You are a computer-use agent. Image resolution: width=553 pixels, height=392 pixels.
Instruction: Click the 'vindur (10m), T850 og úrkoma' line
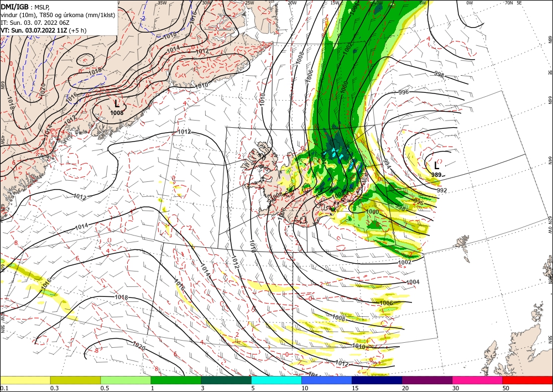pos(58,15)
